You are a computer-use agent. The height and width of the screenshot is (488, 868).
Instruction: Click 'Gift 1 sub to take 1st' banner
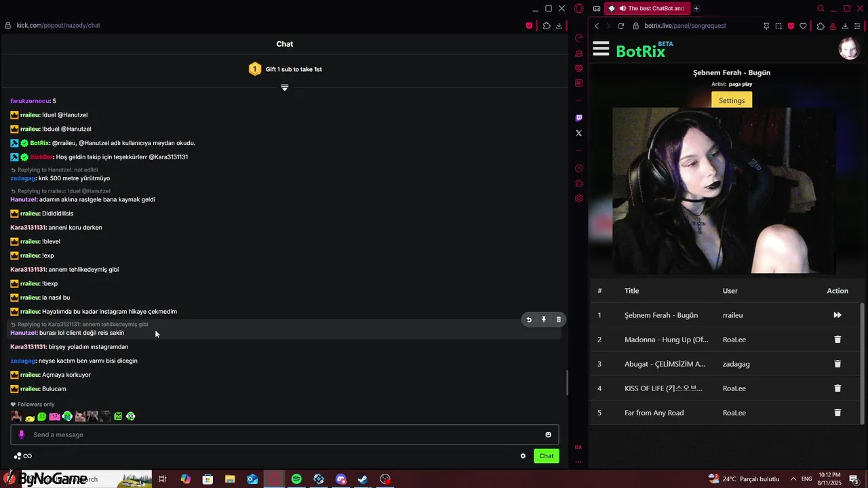click(x=285, y=69)
